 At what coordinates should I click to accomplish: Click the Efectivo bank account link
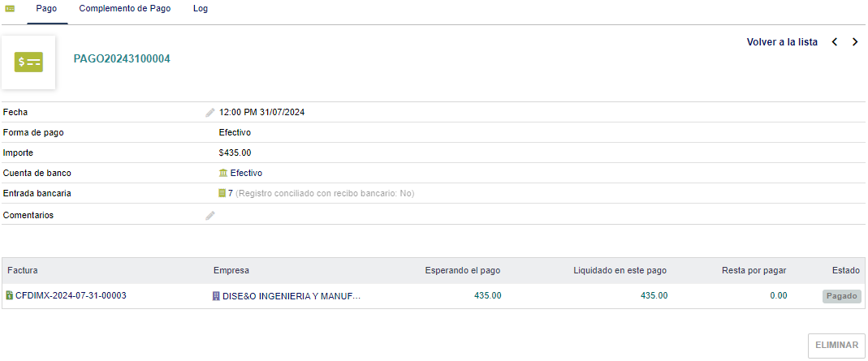[x=246, y=173]
